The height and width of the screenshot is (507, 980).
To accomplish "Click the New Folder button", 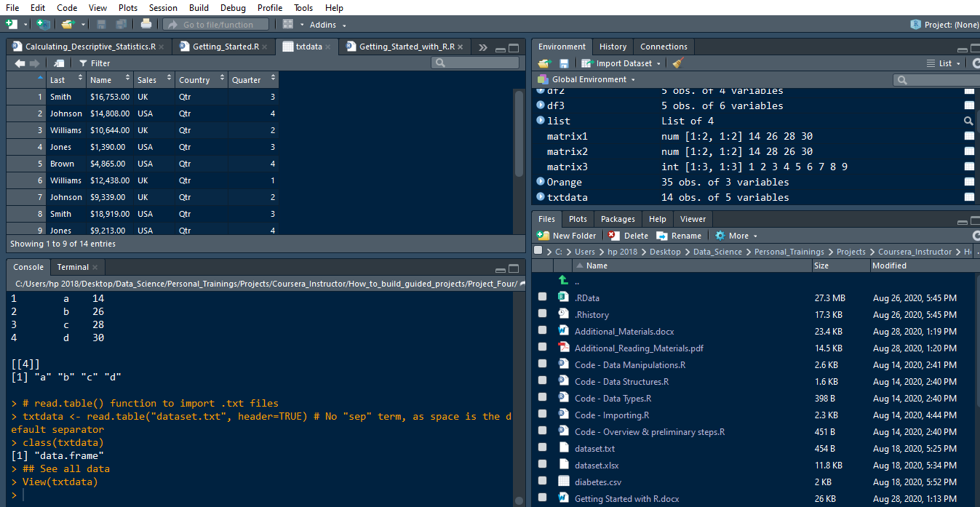I will click(567, 236).
